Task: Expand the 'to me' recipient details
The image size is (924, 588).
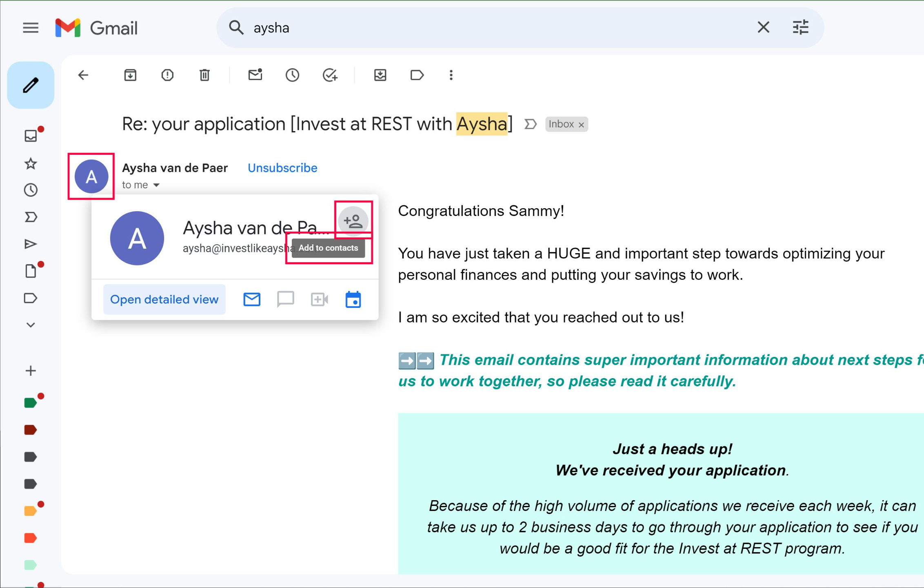Action: (156, 185)
